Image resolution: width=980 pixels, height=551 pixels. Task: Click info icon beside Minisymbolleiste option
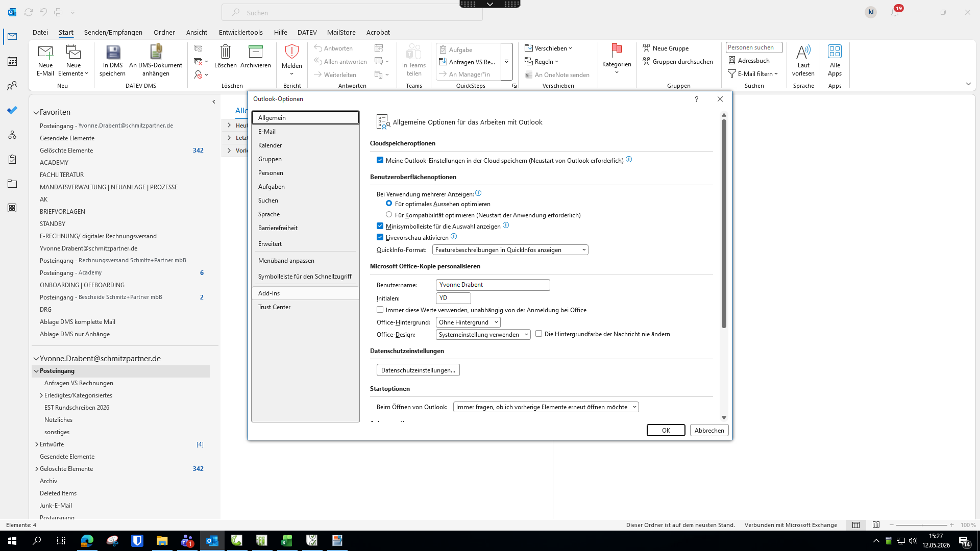click(x=506, y=226)
